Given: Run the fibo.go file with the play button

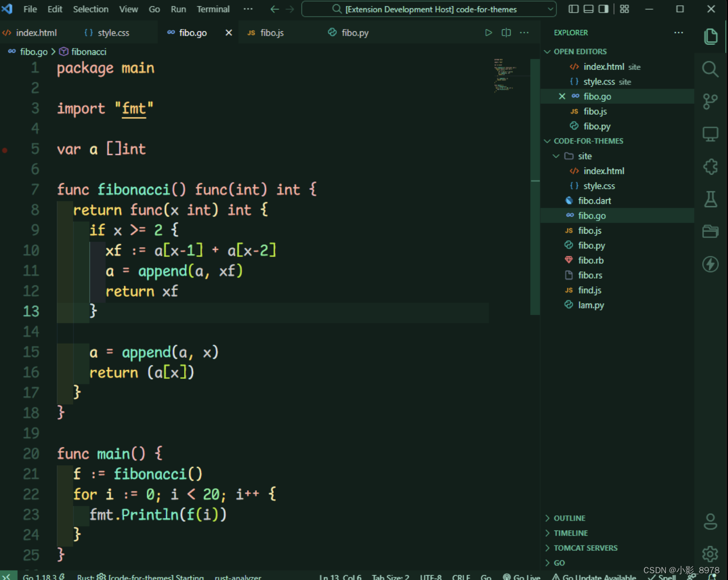Looking at the screenshot, I should [x=489, y=32].
